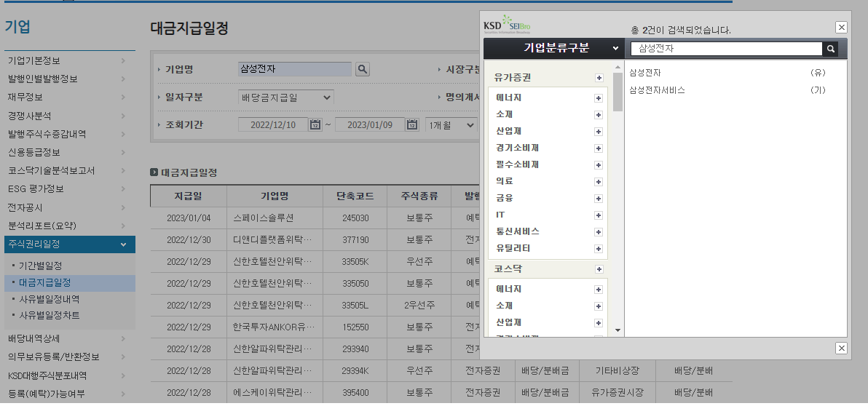Go to 기간별일정 submenu
This screenshot has width=868, height=406.
40,266
